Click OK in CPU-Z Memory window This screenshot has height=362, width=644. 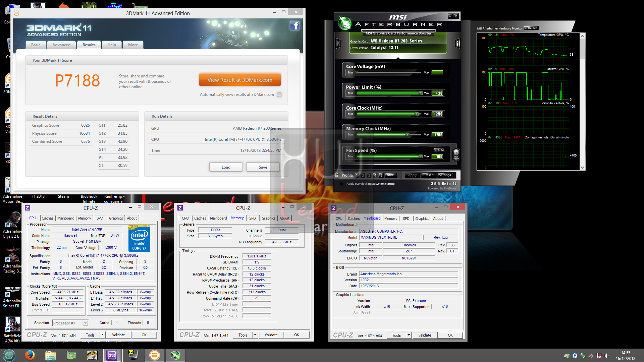click(297, 335)
